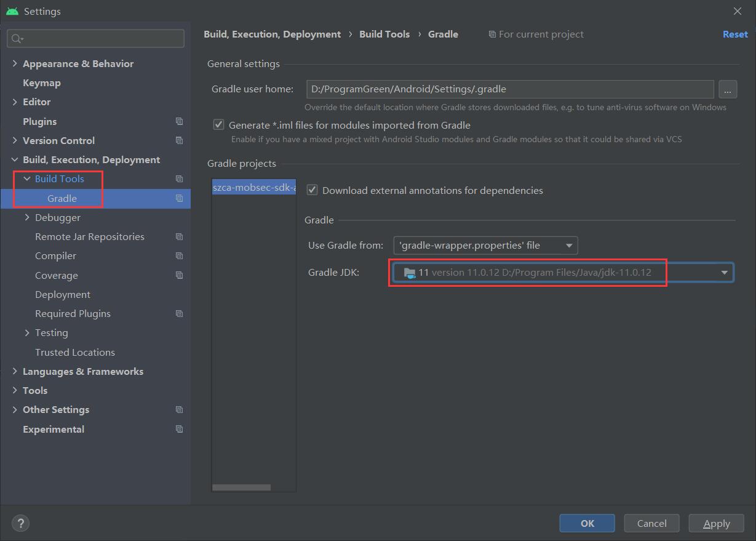Select Plugins in settings tree
This screenshot has height=541, width=756.
click(x=39, y=121)
